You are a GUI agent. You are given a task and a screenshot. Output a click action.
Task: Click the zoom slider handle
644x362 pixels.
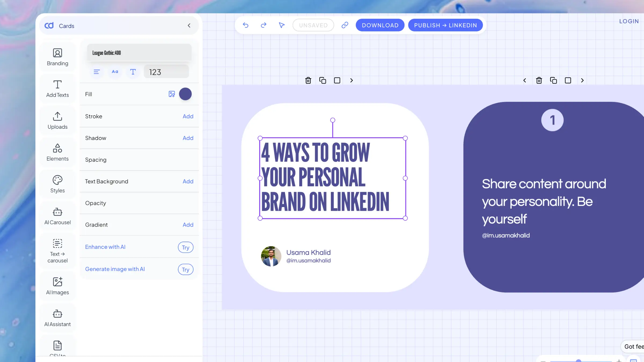[579, 361]
